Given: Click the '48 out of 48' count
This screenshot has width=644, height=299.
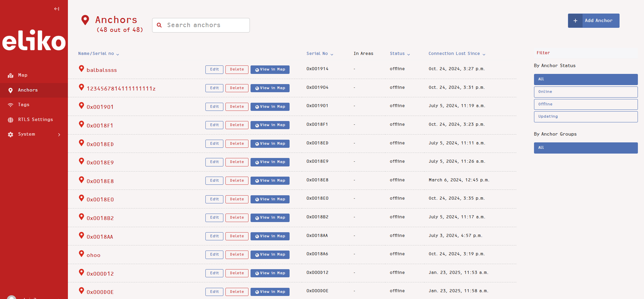Looking at the screenshot, I should coord(120,30).
